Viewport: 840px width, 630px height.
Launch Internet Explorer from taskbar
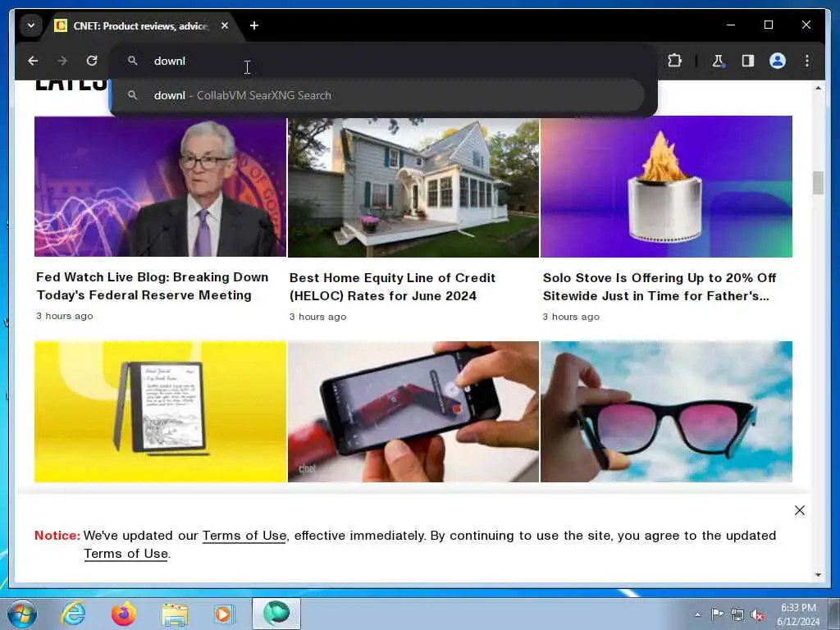coord(73,614)
